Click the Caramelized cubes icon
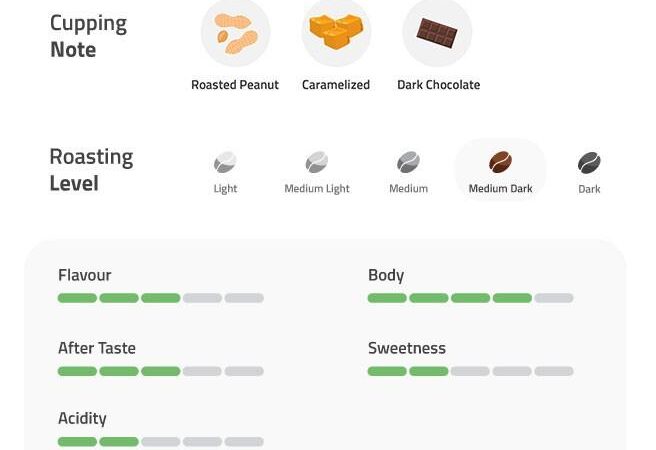This screenshot has height=450, width=656. [336, 32]
